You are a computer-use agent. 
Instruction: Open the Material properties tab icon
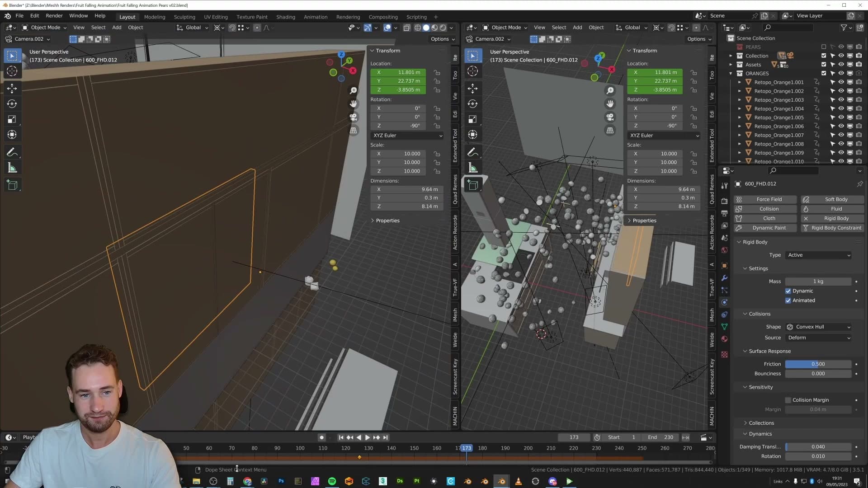[x=725, y=339]
